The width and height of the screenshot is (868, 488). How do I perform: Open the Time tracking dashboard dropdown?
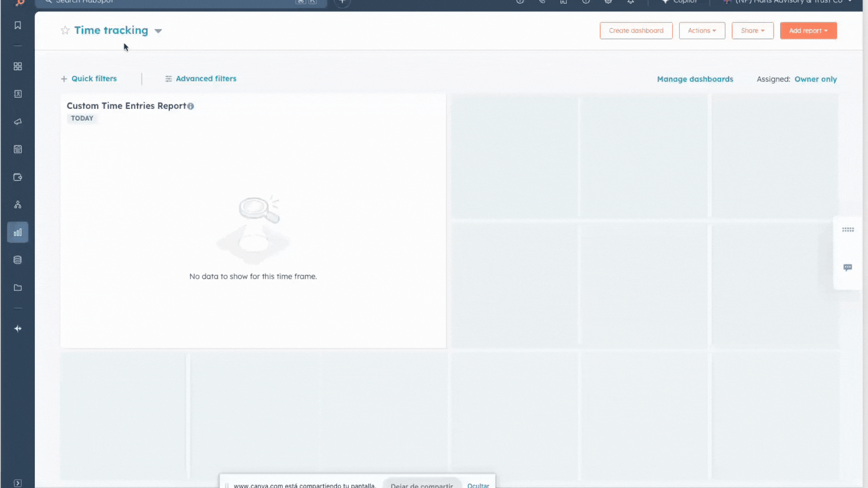158,31
